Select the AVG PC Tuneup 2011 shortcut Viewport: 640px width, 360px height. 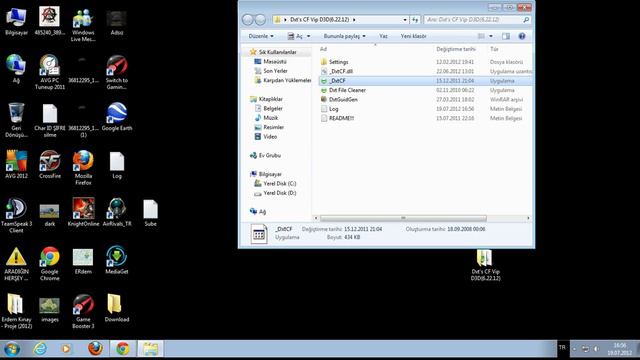pyautogui.click(x=50, y=72)
